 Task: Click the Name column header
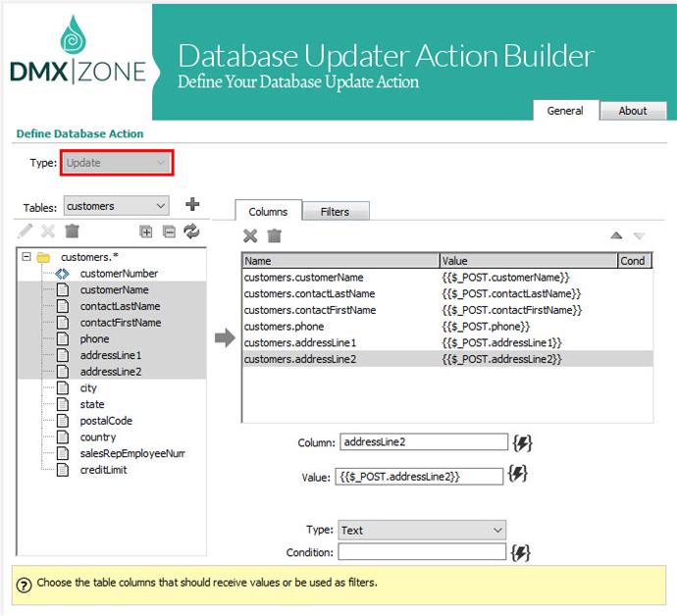pos(340,261)
